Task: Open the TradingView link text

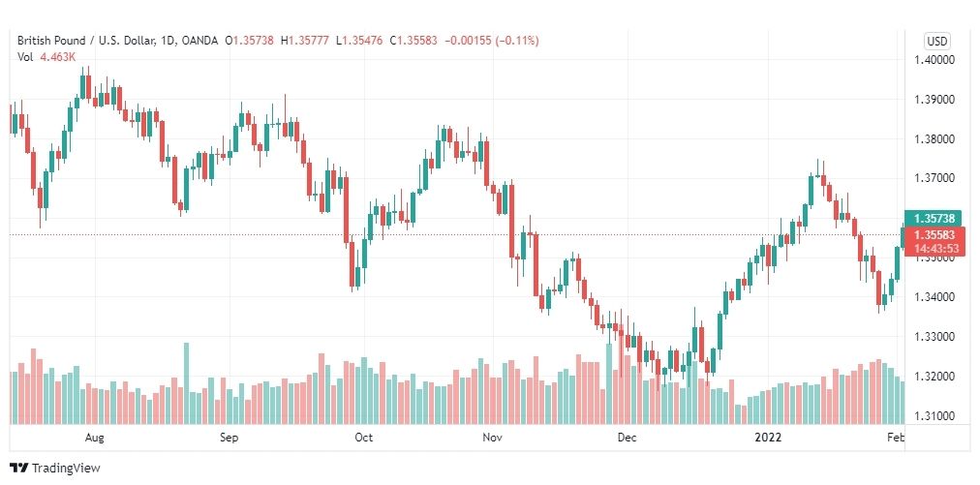Action: pos(66,468)
